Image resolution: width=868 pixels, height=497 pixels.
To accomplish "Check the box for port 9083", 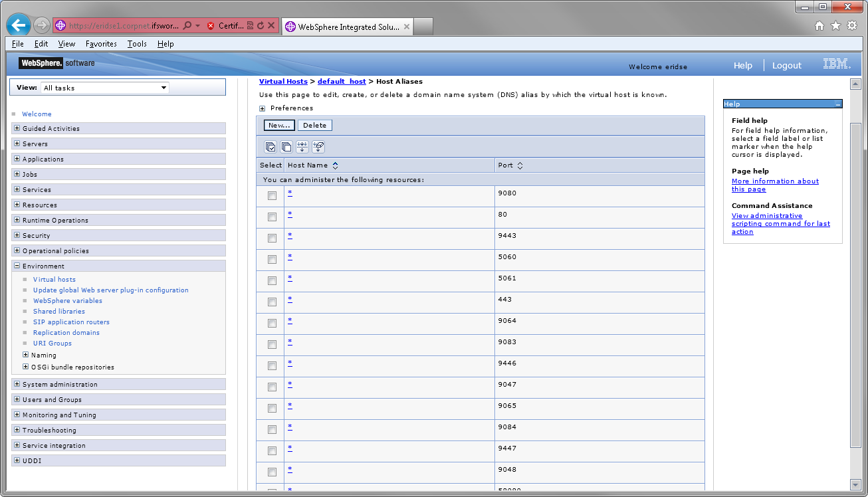I will (272, 344).
